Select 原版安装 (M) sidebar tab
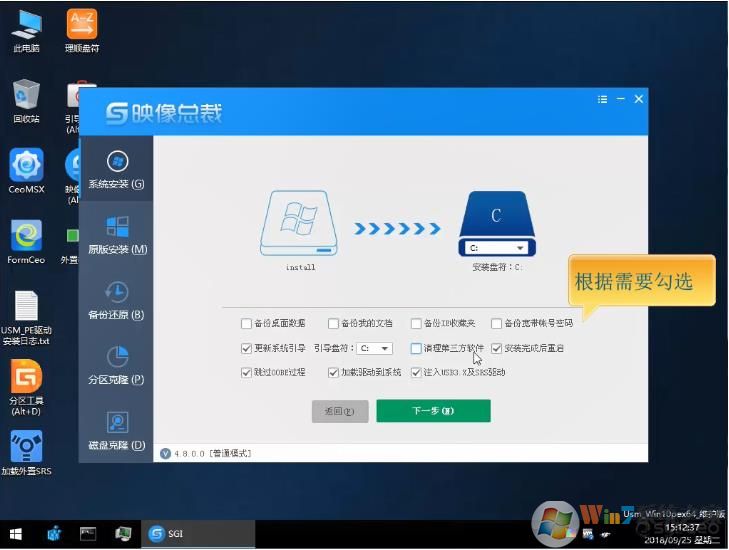Screen dimensions: 729x550 click(x=117, y=235)
